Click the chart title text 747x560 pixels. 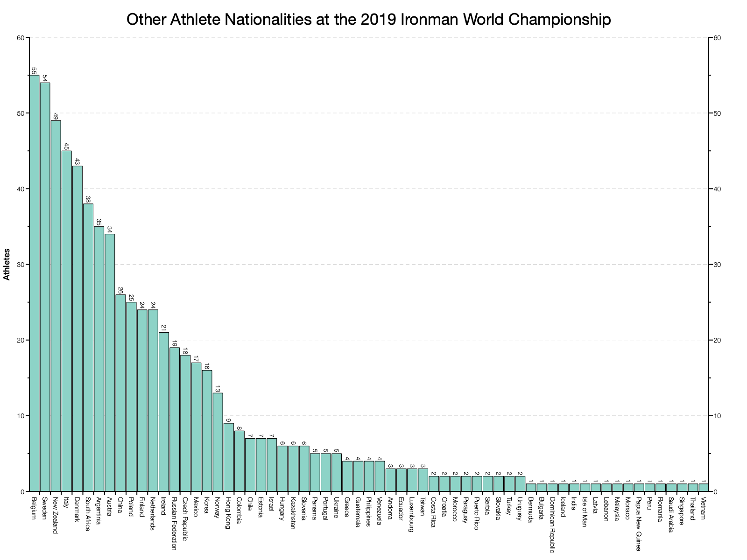coord(368,20)
